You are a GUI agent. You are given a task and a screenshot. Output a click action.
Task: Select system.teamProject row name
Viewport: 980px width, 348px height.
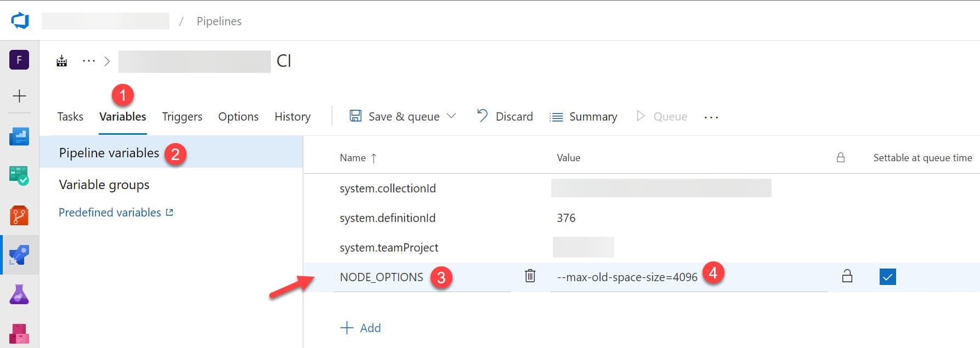[389, 248]
